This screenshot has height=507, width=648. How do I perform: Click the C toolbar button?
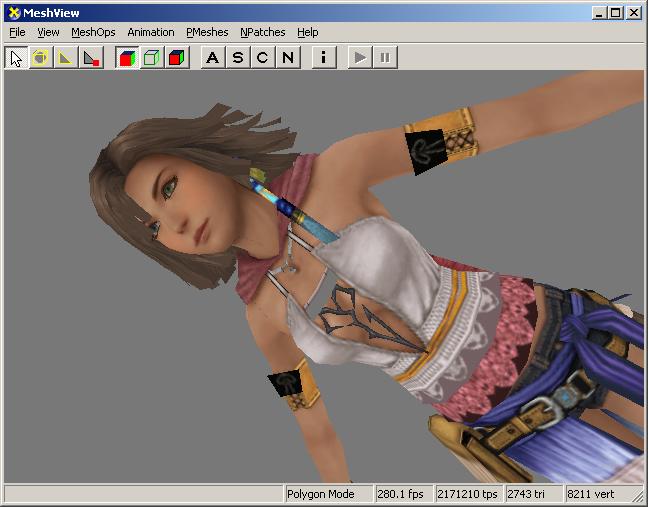[262, 57]
